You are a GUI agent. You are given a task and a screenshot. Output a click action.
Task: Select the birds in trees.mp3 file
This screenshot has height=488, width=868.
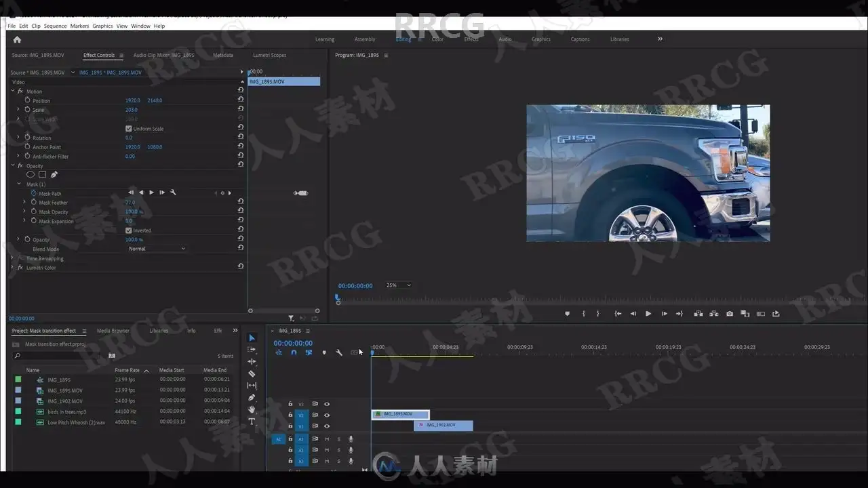point(66,411)
